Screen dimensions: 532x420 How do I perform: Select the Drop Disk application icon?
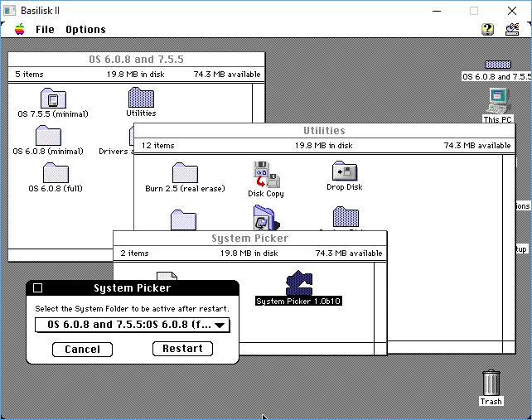(345, 171)
